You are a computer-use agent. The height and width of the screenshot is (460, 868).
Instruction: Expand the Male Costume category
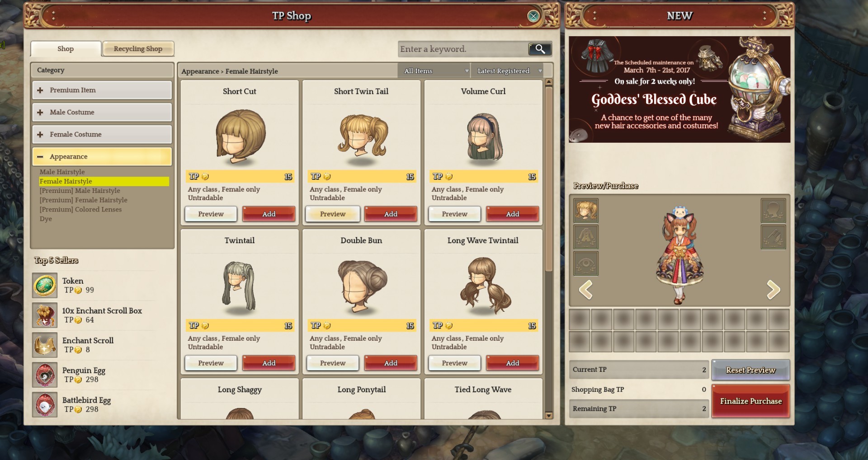[102, 112]
